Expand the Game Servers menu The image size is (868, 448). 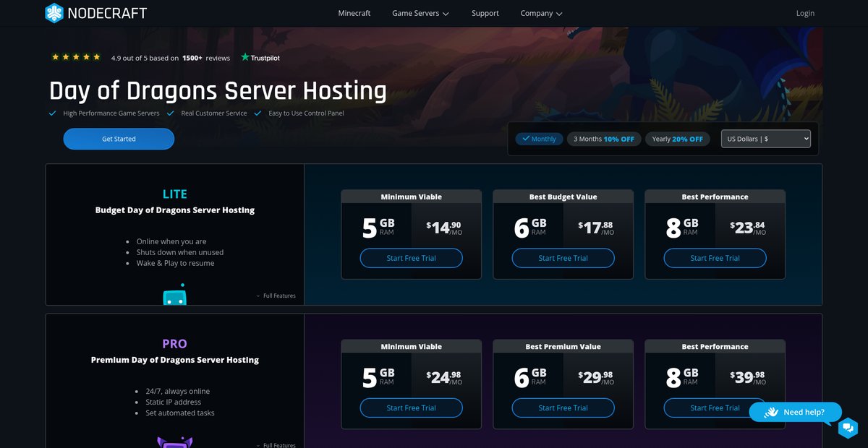point(420,13)
